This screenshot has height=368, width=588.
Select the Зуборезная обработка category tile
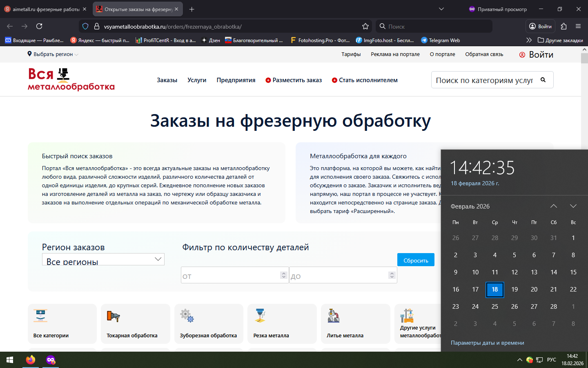208,323
